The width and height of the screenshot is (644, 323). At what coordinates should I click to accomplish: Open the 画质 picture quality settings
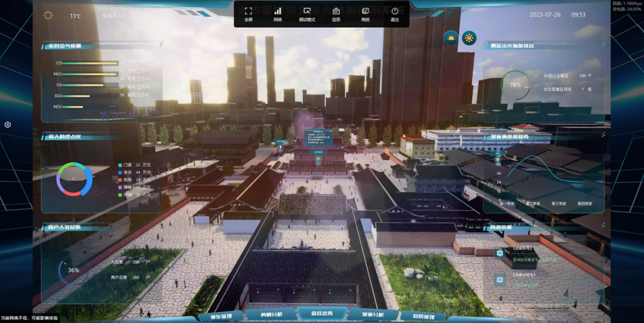pos(365,11)
